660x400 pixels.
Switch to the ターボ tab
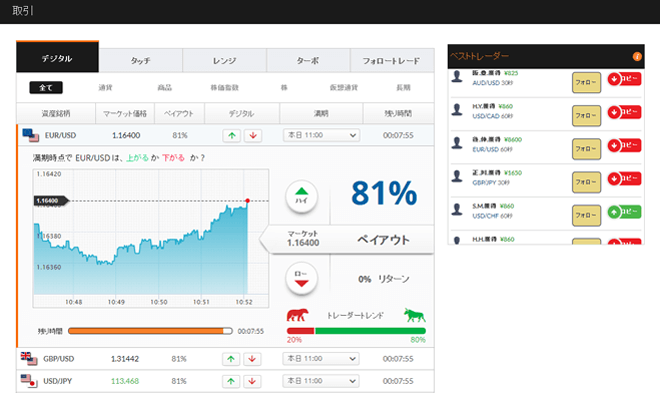(308, 61)
